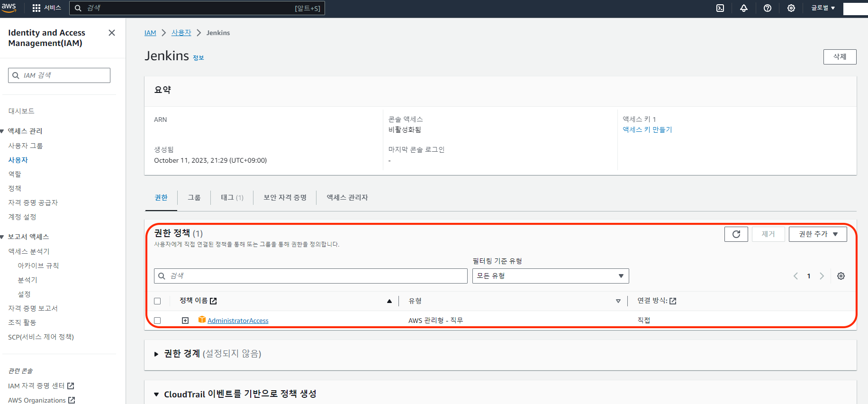Viewport: 868px width, 404px height.
Task: Open 계정 설정 in the sidebar
Action: 22,217
